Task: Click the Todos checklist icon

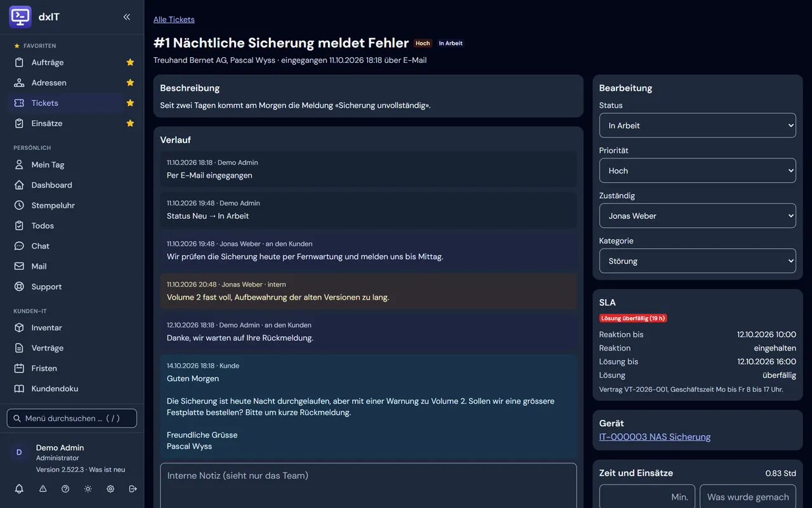Action: click(19, 225)
